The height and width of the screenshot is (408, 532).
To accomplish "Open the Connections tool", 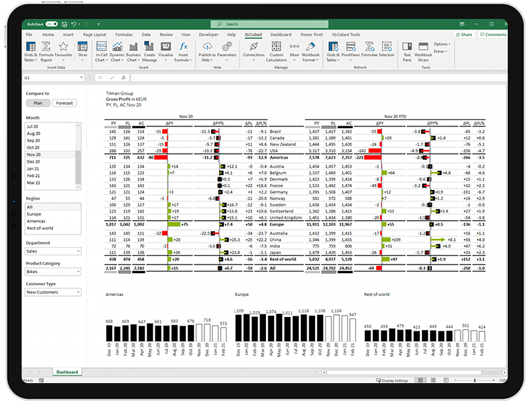I will click(x=254, y=52).
